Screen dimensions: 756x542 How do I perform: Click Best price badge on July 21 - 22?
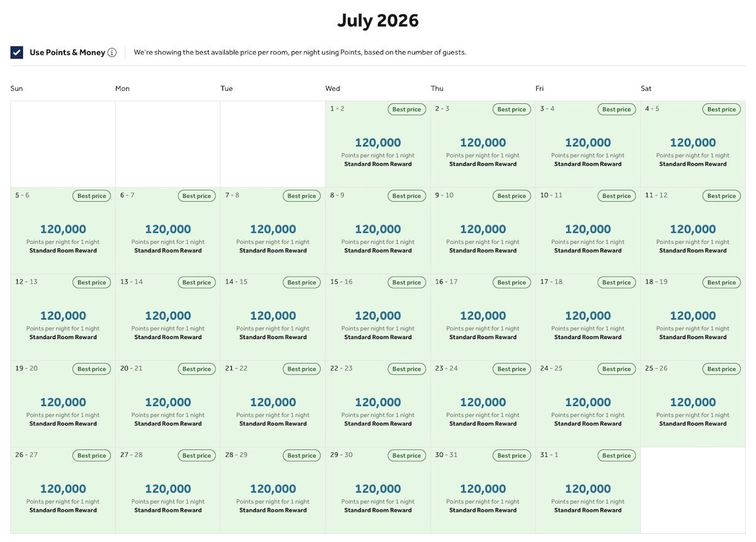[x=302, y=369]
